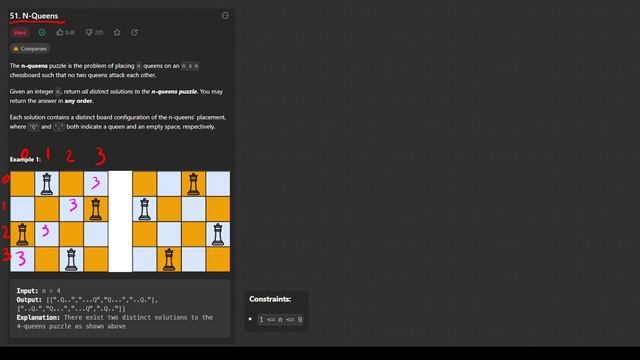Open the Companies tag button
This screenshot has width=640, height=360.
(30, 49)
